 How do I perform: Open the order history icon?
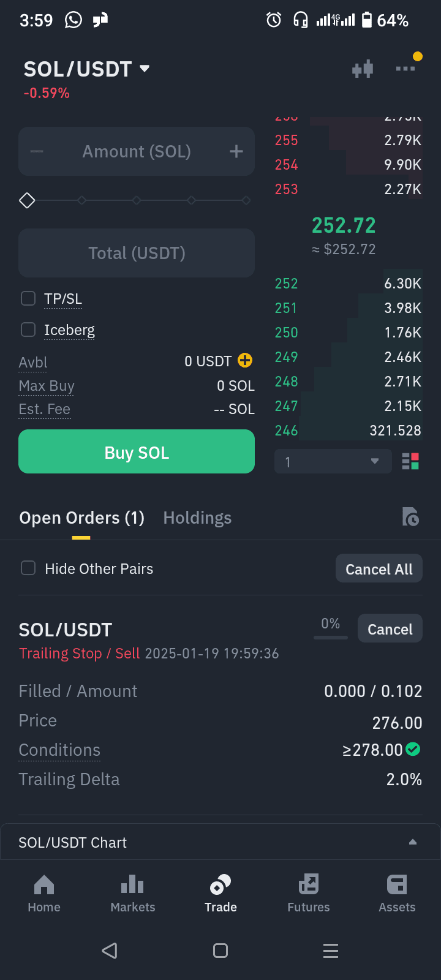[410, 517]
